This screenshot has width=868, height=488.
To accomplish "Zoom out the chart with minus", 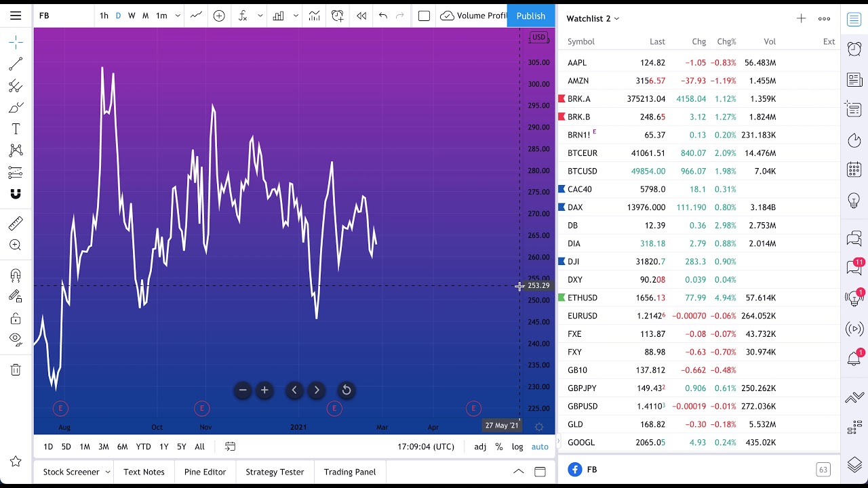I will 243,390.
